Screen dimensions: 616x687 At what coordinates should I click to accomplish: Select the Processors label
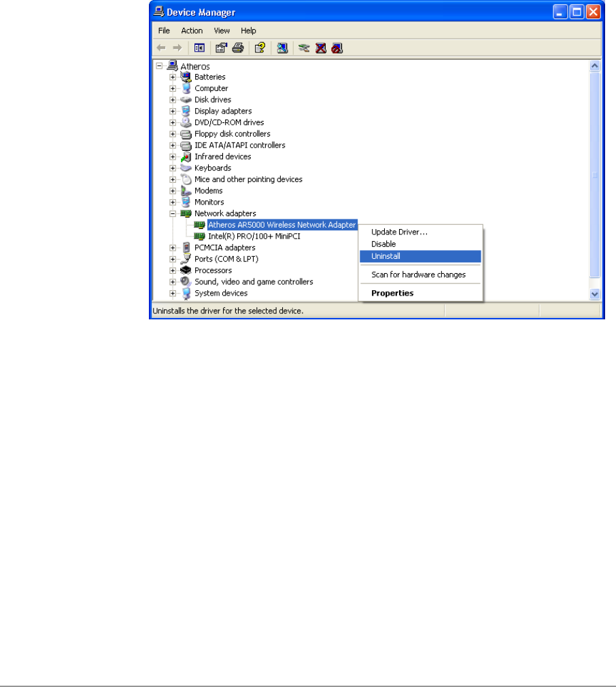tap(213, 270)
